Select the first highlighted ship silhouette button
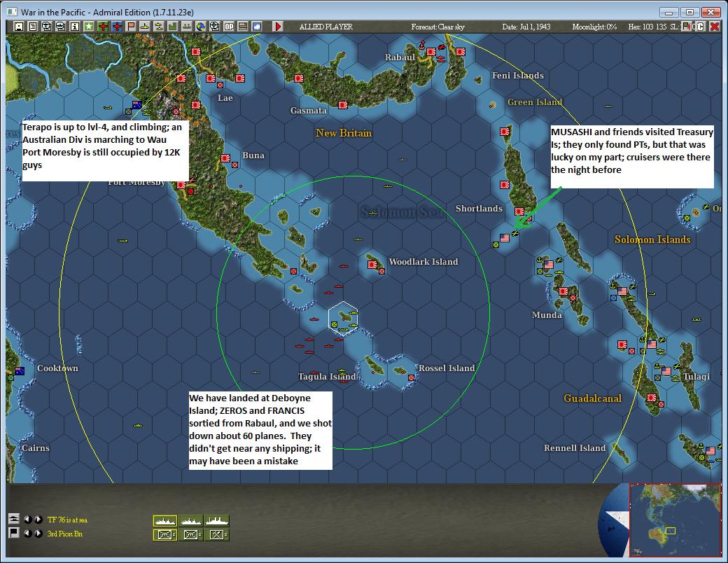 [164, 521]
